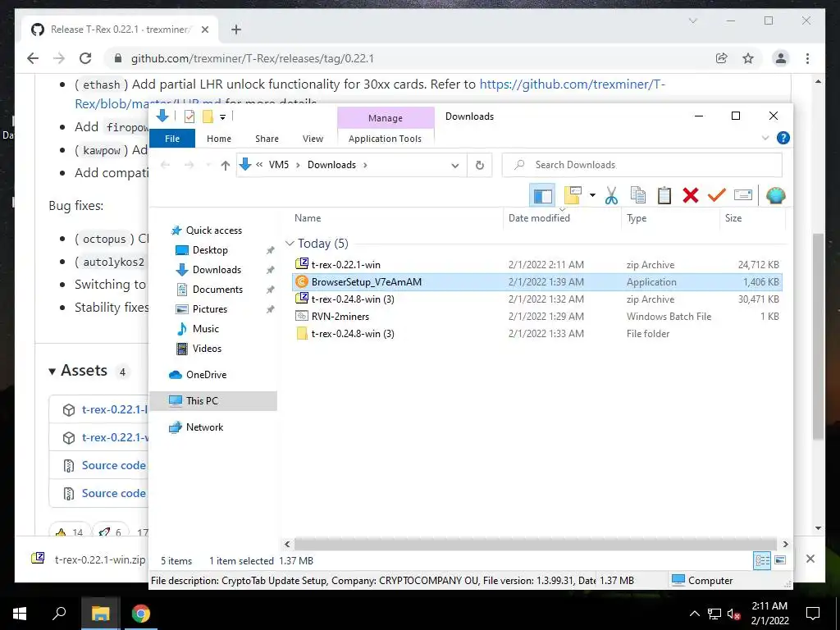Viewport: 840px width, 630px height.
Task: Switch to the Share ribbon tab
Action: [x=267, y=139]
